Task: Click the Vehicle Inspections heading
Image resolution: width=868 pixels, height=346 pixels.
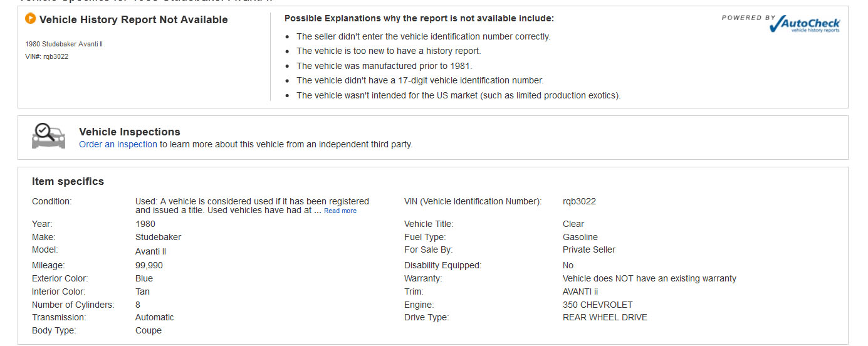Action: (130, 132)
